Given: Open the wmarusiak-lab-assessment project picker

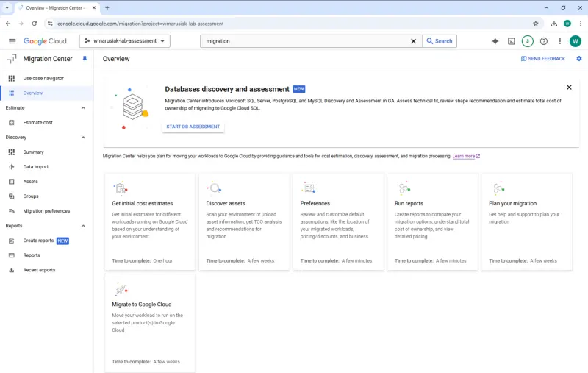Looking at the screenshot, I should 124,41.
